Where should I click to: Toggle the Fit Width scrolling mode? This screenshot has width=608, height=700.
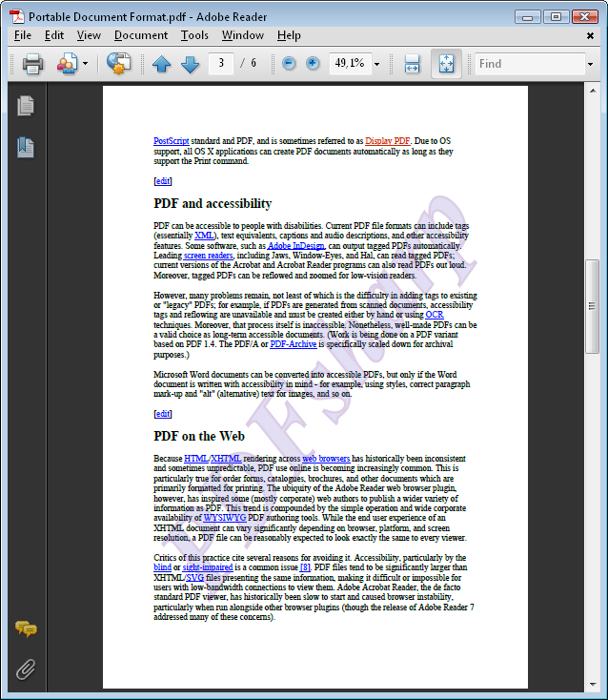point(412,64)
